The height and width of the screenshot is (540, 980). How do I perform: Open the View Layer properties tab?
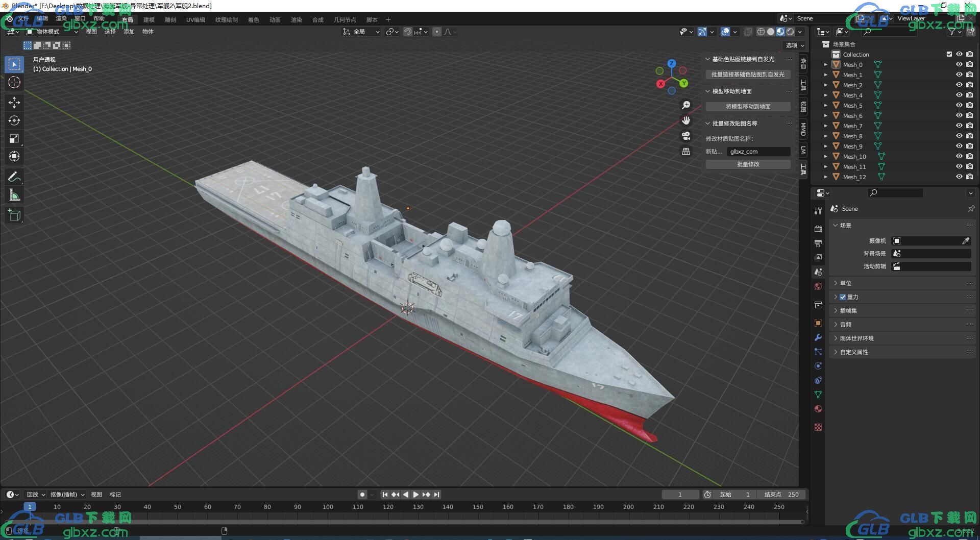(818, 257)
